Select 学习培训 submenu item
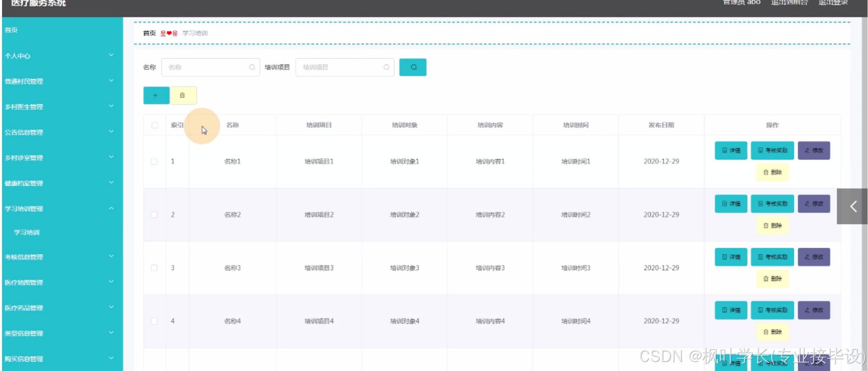868x371 pixels. point(27,232)
